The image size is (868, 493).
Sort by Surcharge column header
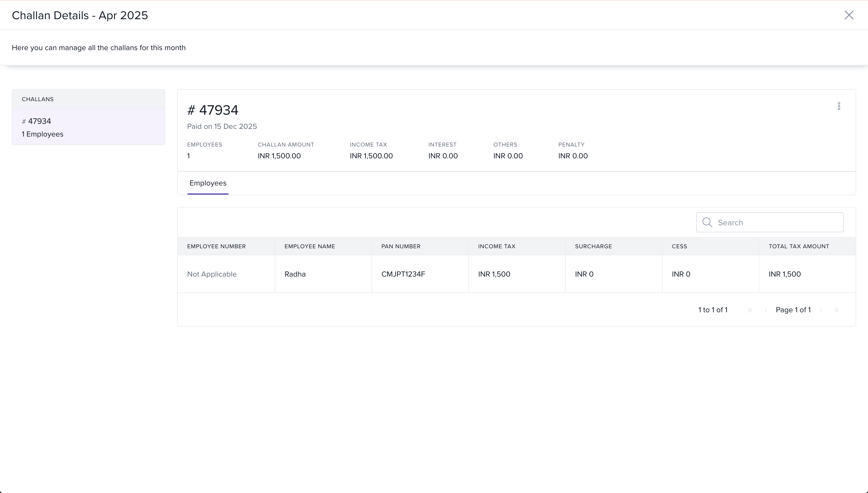coord(593,246)
